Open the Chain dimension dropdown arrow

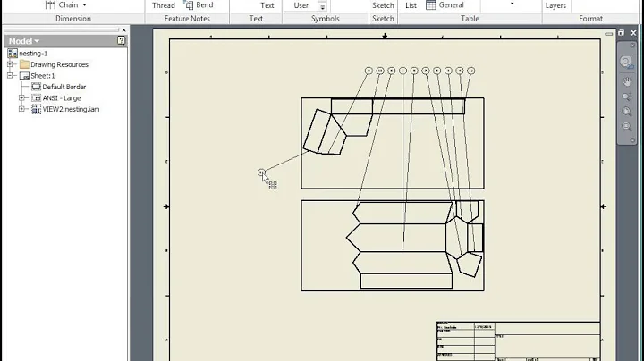click(85, 5)
